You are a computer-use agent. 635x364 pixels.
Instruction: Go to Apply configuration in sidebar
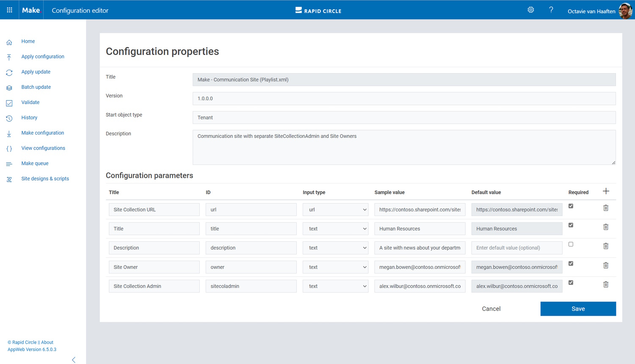(x=43, y=57)
